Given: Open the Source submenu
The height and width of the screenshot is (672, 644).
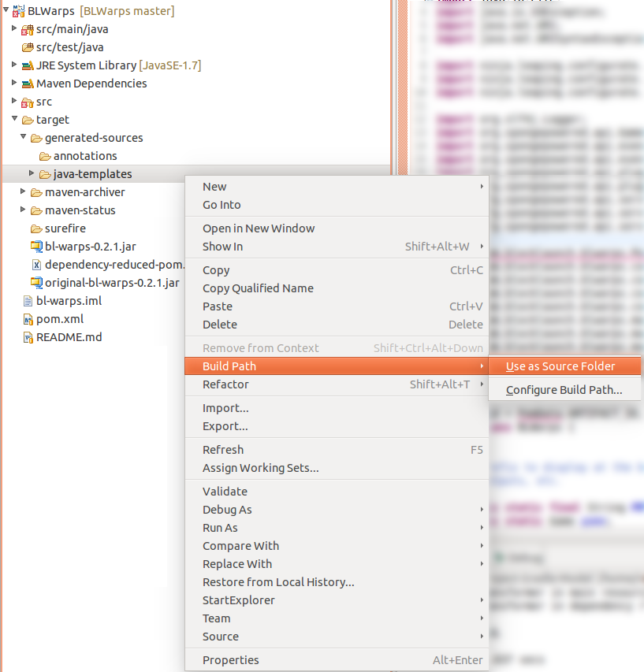Looking at the screenshot, I should [x=337, y=637].
